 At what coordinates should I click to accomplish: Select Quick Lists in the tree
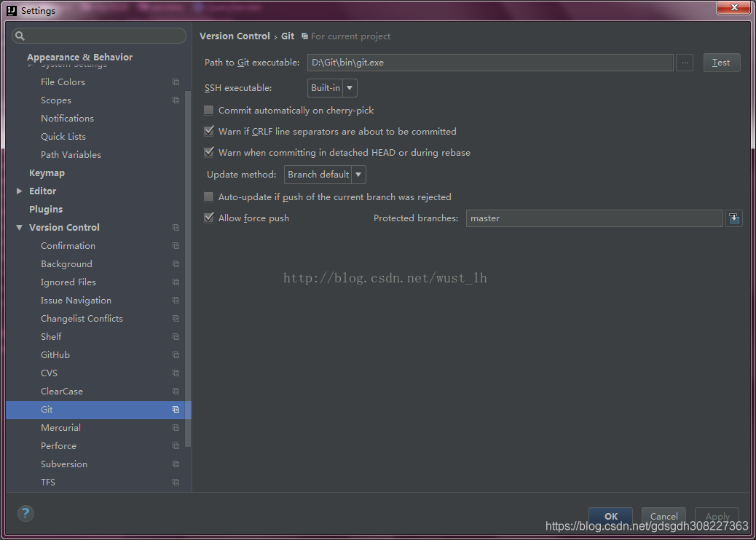click(63, 137)
